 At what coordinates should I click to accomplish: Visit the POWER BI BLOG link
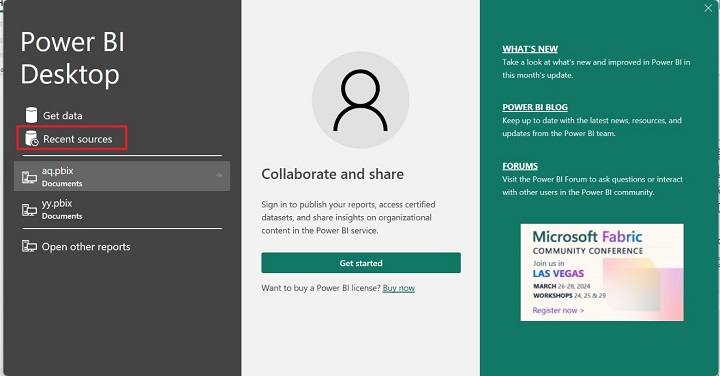point(535,107)
